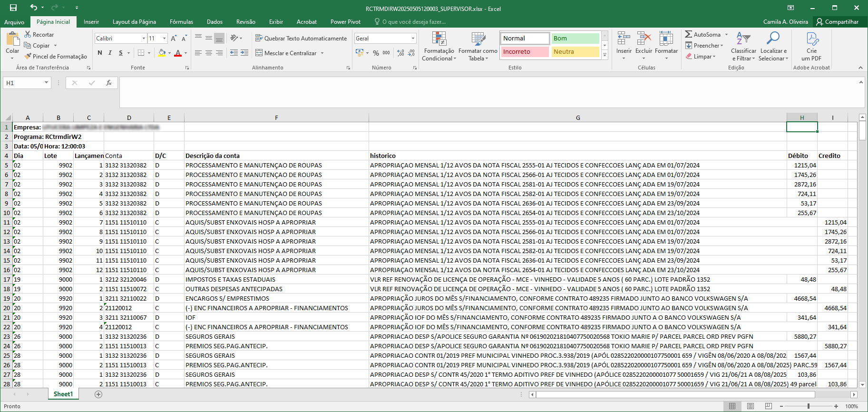The width and height of the screenshot is (868, 412).
Task: Activate Pincel de Formatação format painter
Action: pyautogui.click(x=56, y=57)
